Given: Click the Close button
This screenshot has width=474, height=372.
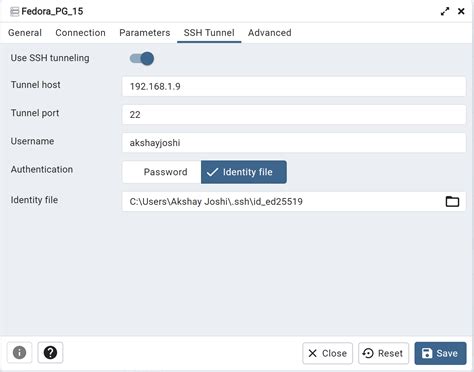Looking at the screenshot, I should 327,353.
